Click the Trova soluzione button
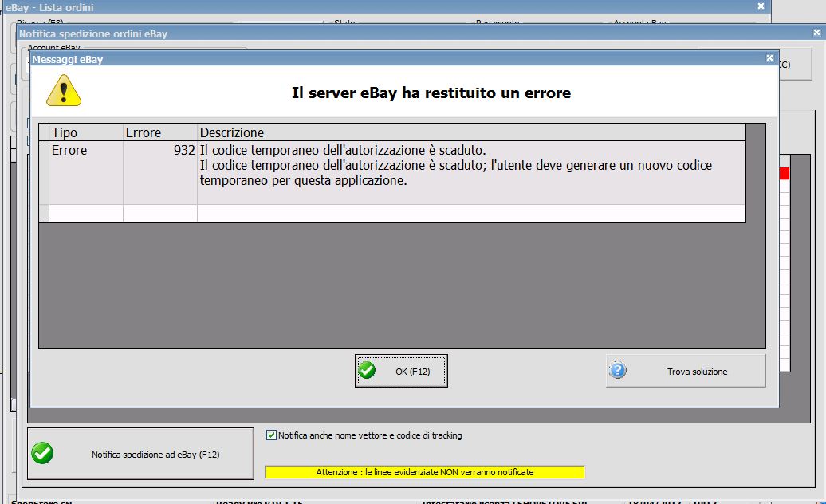This screenshot has width=826, height=504. click(686, 371)
